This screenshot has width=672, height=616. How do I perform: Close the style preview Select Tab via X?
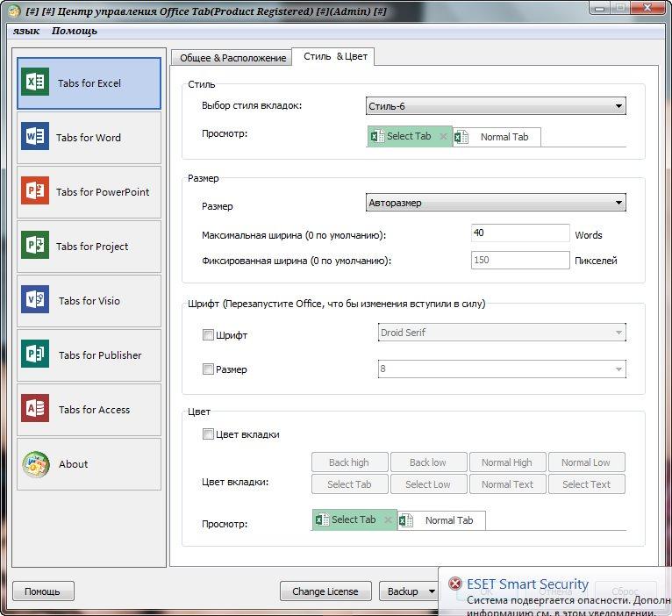click(x=444, y=136)
